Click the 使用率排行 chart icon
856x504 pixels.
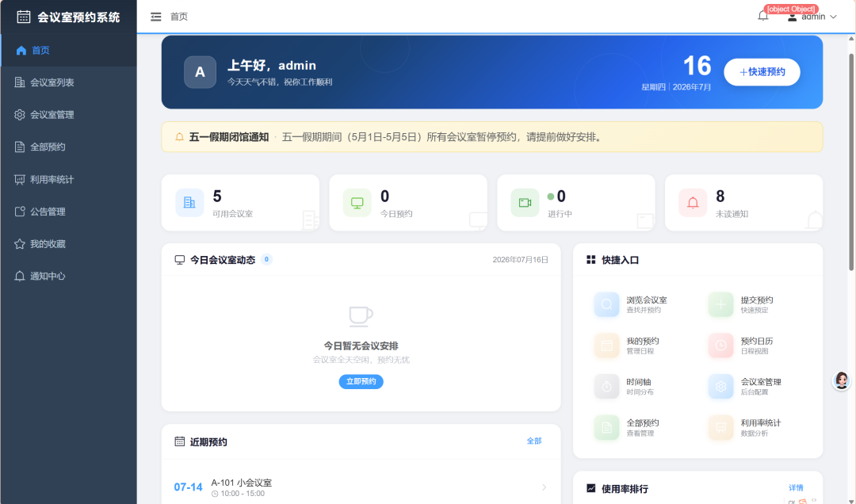pyautogui.click(x=590, y=488)
